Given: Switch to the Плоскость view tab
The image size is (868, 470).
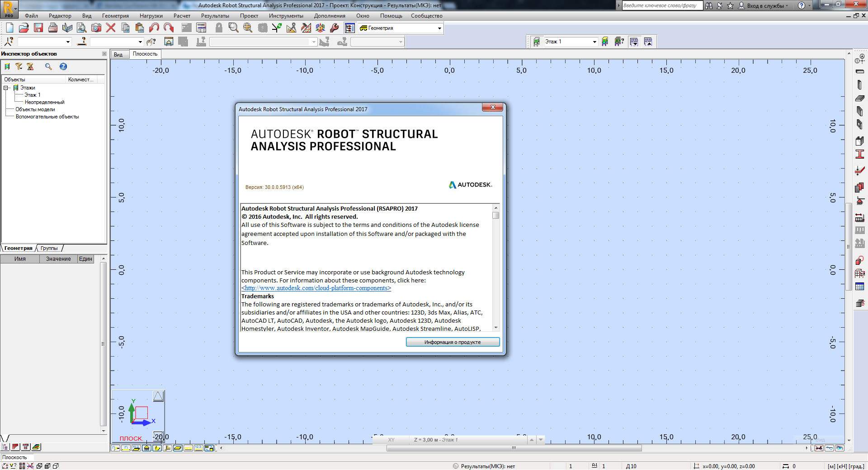Looking at the screenshot, I should click(x=145, y=54).
